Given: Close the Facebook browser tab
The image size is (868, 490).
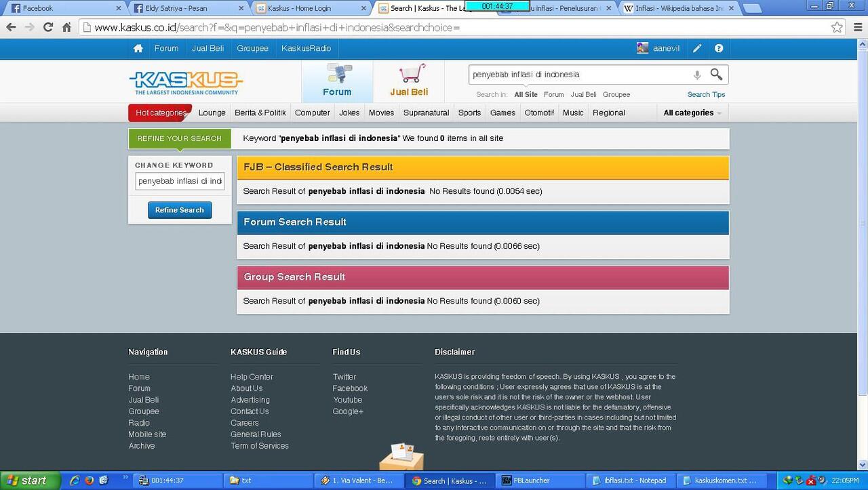Looking at the screenshot, I should point(119,8).
